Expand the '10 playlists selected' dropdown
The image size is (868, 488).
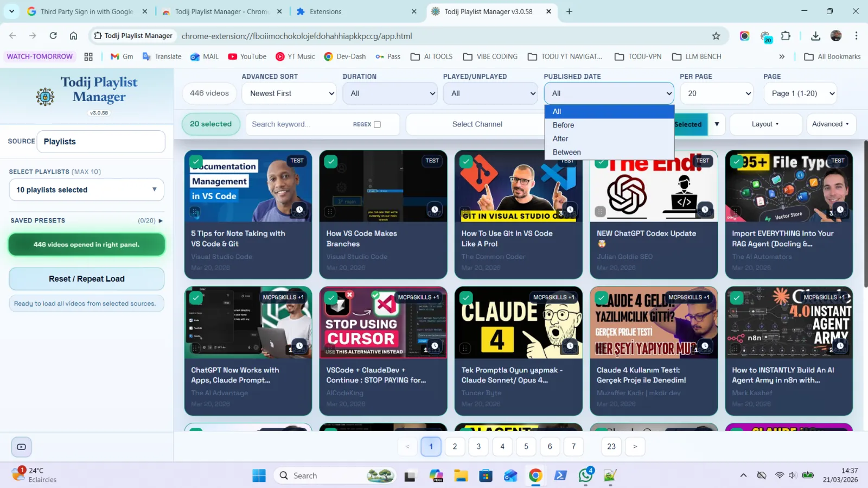(87, 190)
